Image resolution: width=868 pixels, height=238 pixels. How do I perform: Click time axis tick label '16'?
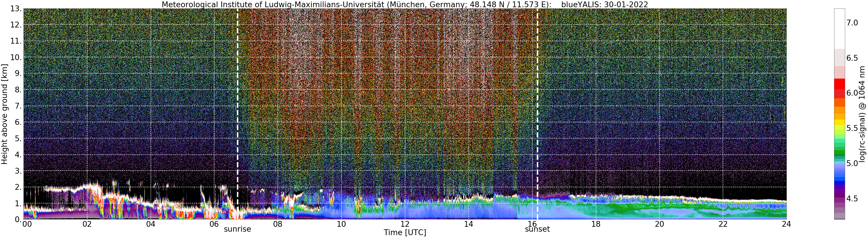pos(532,224)
